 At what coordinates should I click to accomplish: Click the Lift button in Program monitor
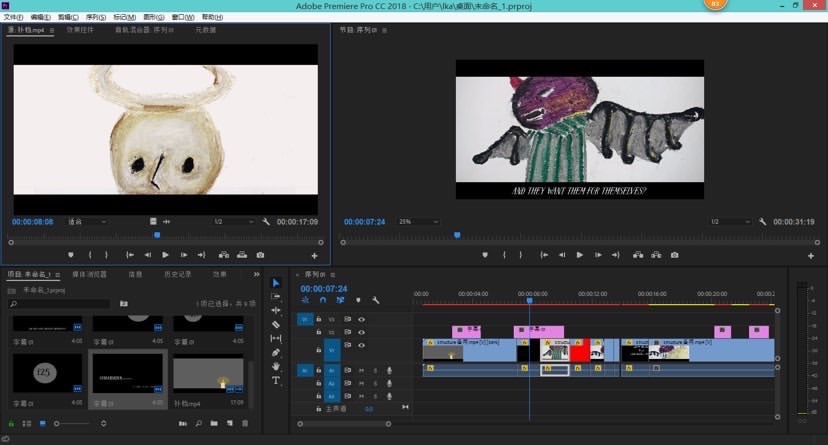click(638, 255)
